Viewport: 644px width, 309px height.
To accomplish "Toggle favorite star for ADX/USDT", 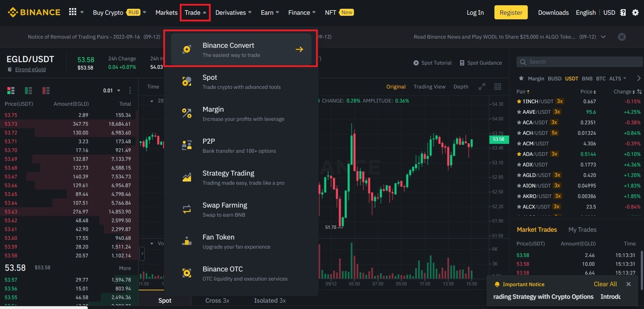I will click(519, 165).
